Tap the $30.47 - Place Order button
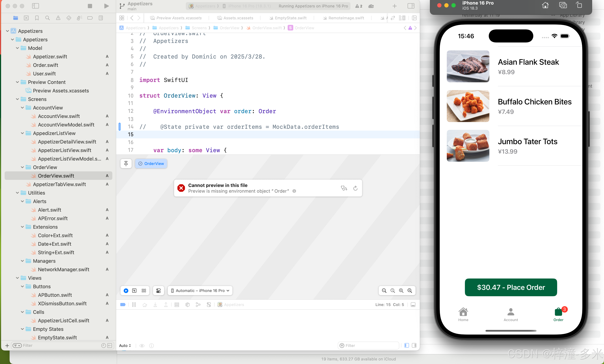 coord(511,287)
